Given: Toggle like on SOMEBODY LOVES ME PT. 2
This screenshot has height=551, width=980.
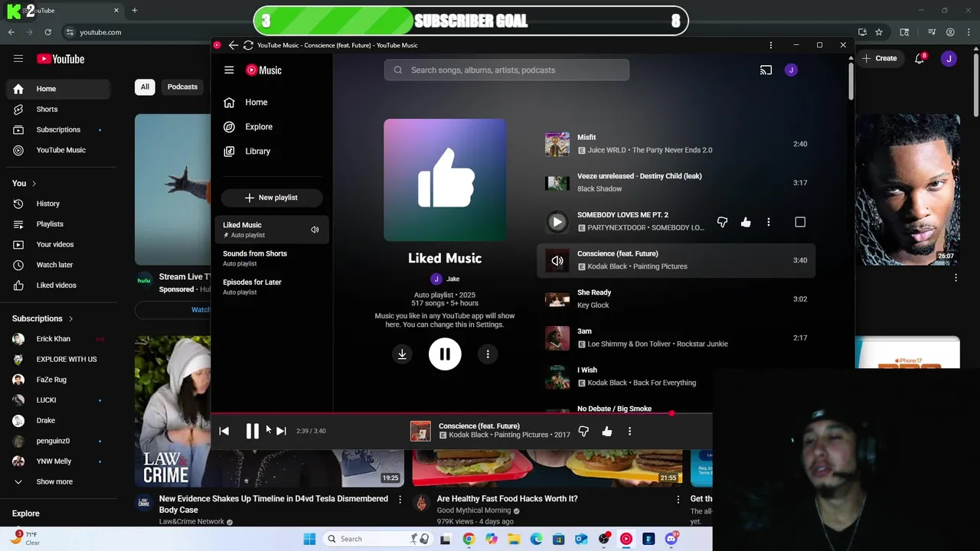Looking at the screenshot, I should [746, 222].
